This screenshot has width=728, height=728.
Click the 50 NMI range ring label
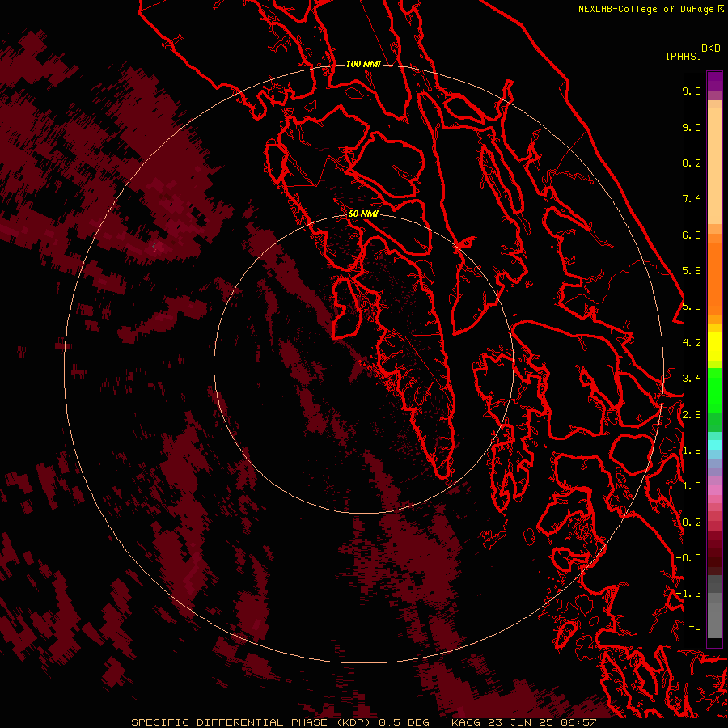pos(363,214)
